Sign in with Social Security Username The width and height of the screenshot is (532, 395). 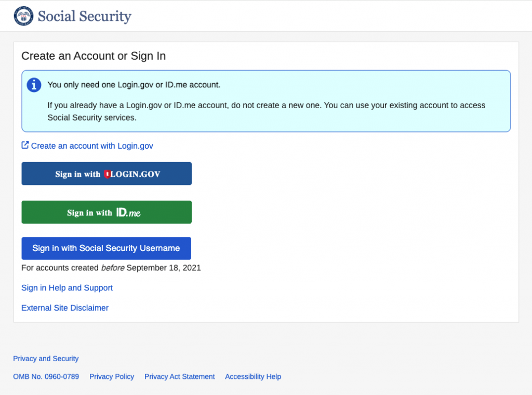pos(106,248)
